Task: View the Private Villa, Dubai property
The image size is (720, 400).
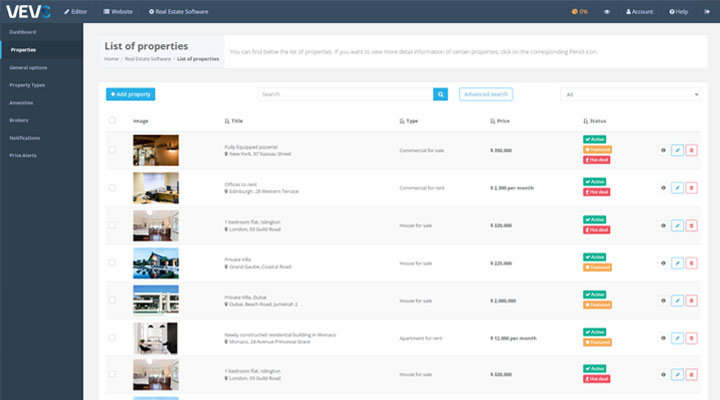Action: pyautogui.click(x=663, y=301)
